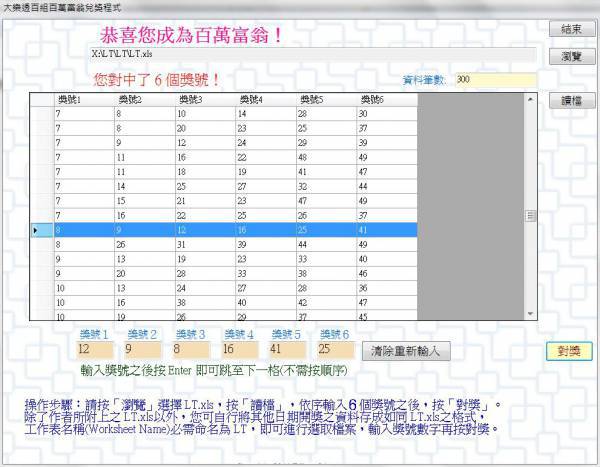Select the 獎號 3 input field
This screenshot has width=600, height=467.
[x=189, y=350]
